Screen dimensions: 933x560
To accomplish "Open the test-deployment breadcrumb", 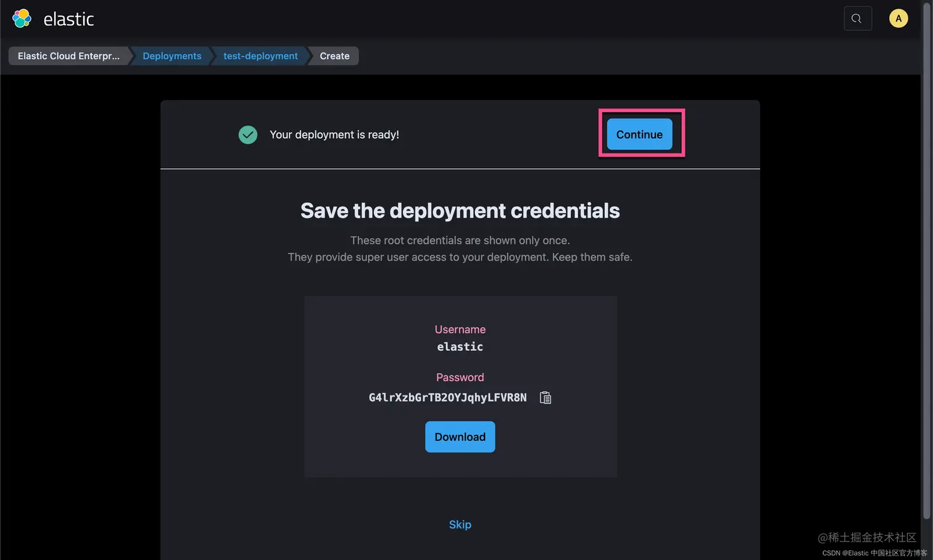I will point(260,56).
